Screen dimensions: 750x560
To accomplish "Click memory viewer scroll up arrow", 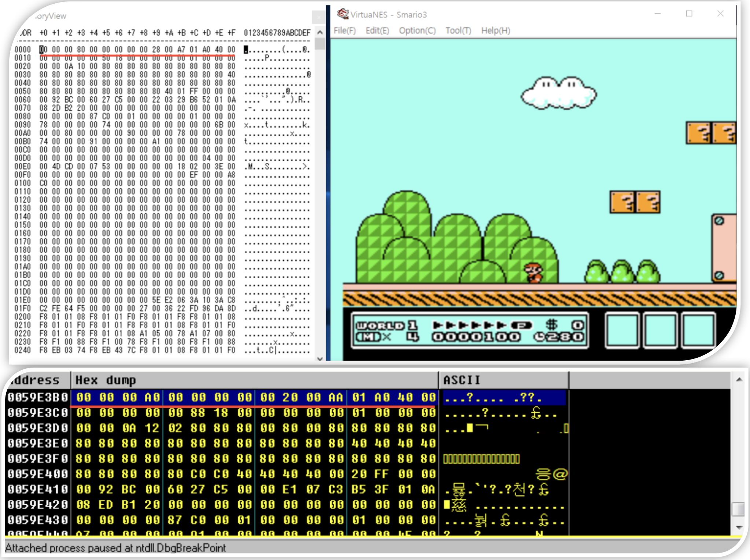I will click(320, 33).
